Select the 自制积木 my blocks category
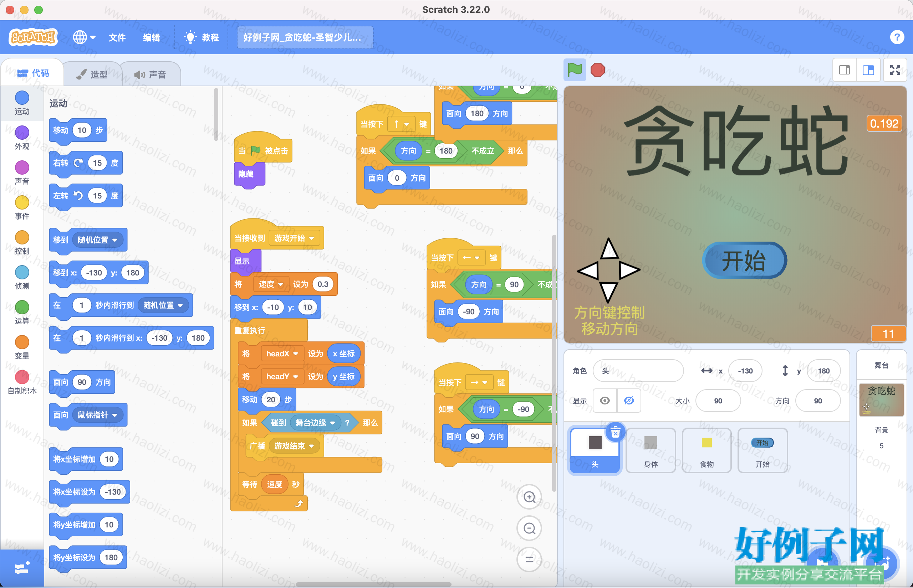 (x=22, y=382)
